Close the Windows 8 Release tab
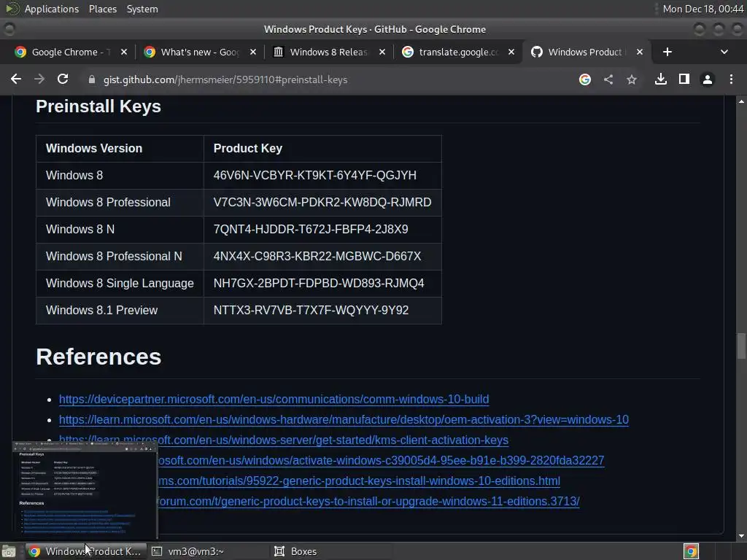Image resolution: width=747 pixels, height=560 pixels. click(382, 52)
